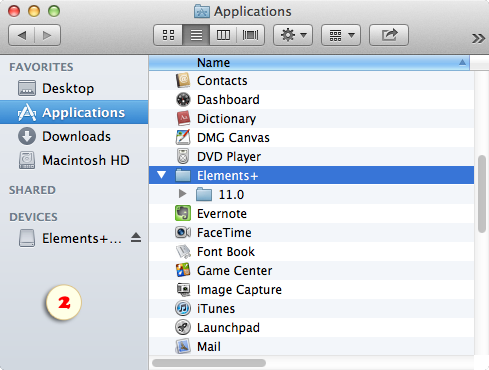Click the Mail file name
The image size is (489, 370).
(x=209, y=347)
